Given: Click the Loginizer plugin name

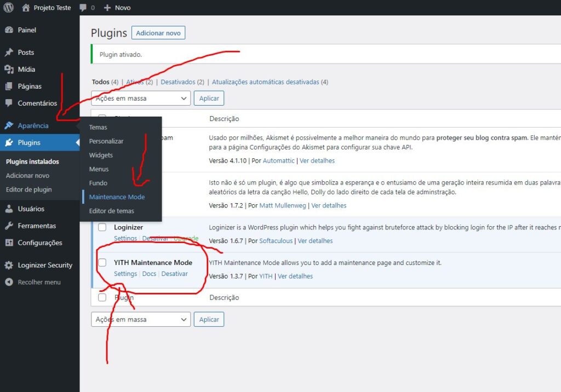Looking at the screenshot, I should click(x=128, y=227).
